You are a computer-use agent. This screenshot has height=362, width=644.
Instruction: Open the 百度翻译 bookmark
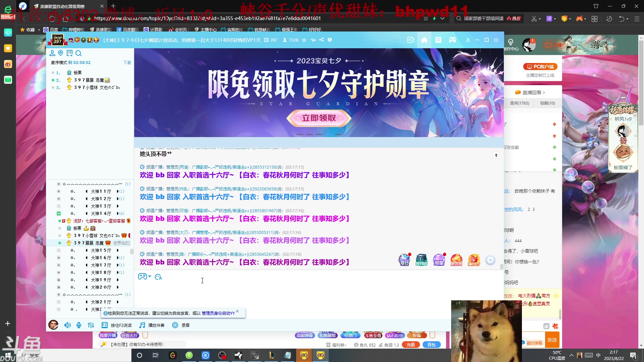pyautogui.click(x=127, y=29)
